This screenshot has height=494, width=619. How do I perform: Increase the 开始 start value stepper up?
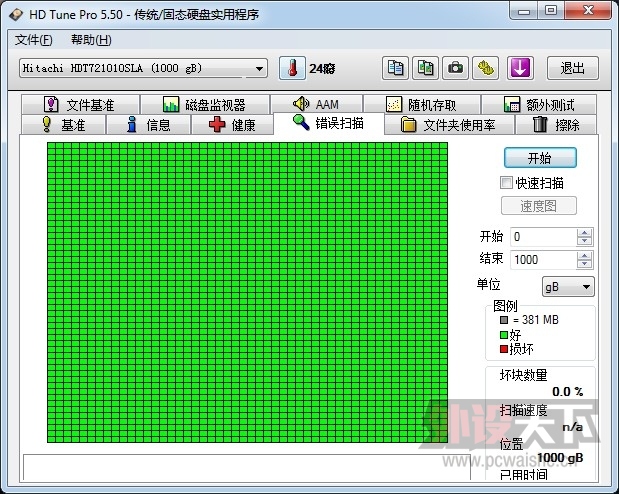point(585,233)
